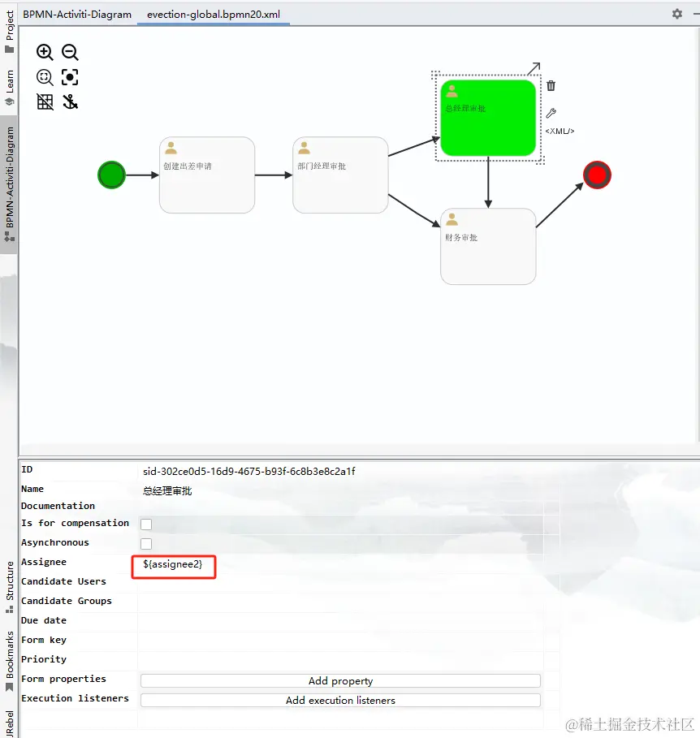Switch to evection-global.bpmn20.xml tab
Image resolution: width=700 pixels, height=738 pixels.
coord(214,15)
